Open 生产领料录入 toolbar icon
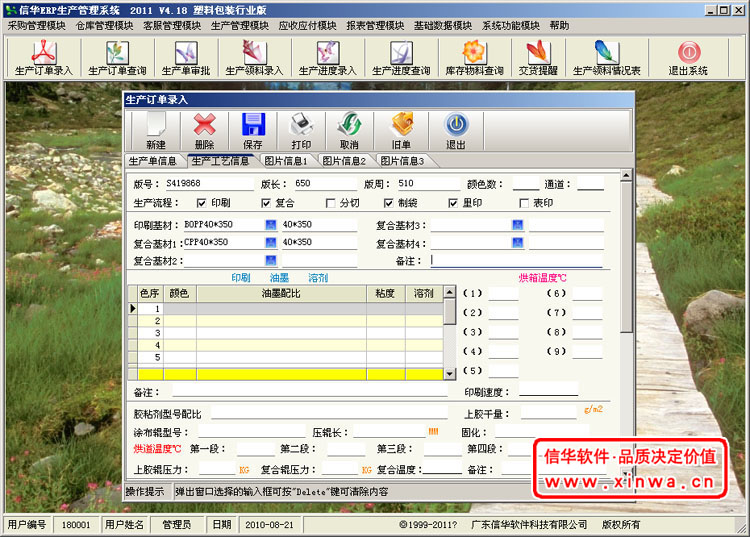 tap(254, 58)
